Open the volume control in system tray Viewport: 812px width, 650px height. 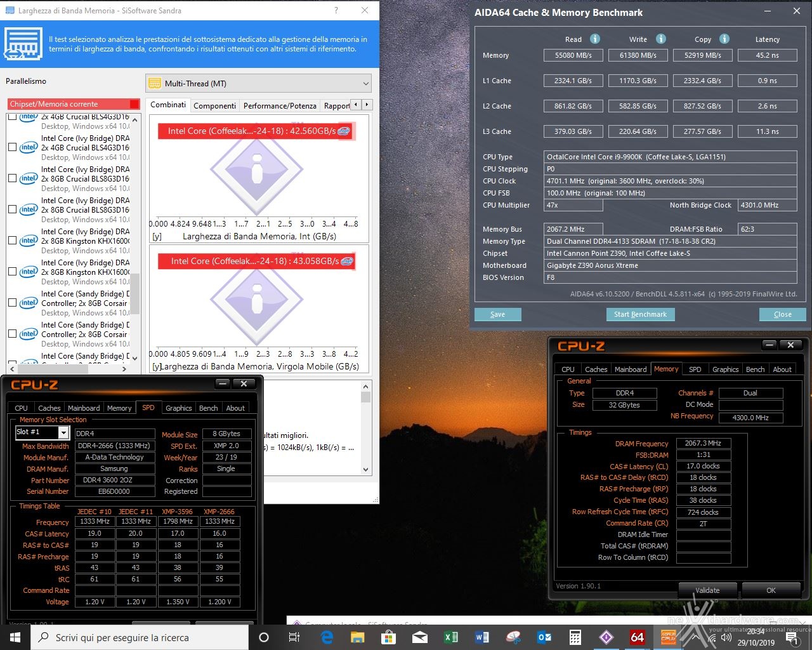coord(726,637)
